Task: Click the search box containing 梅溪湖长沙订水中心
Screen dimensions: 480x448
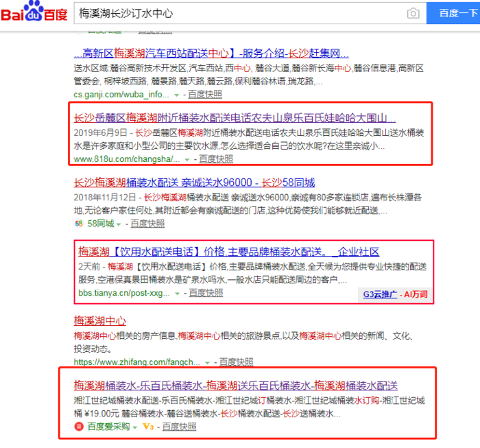Action: click(x=250, y=14)
